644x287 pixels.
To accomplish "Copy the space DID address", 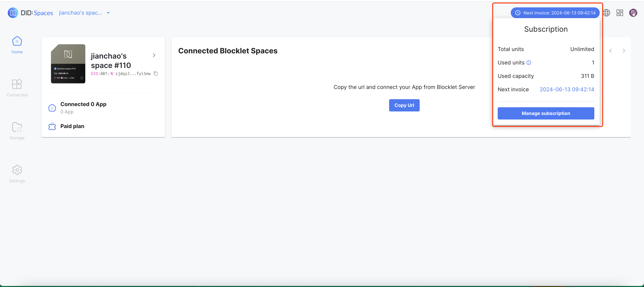I will pos(156,74).
